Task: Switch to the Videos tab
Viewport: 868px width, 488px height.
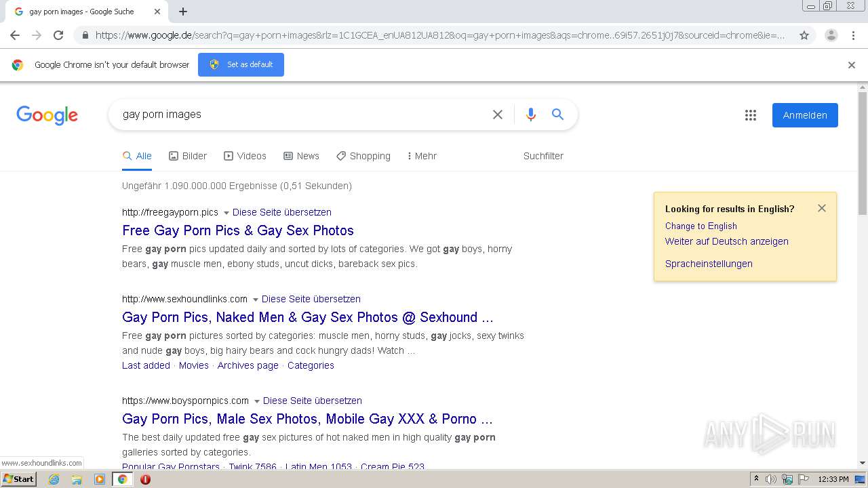Action: [245, 156]
